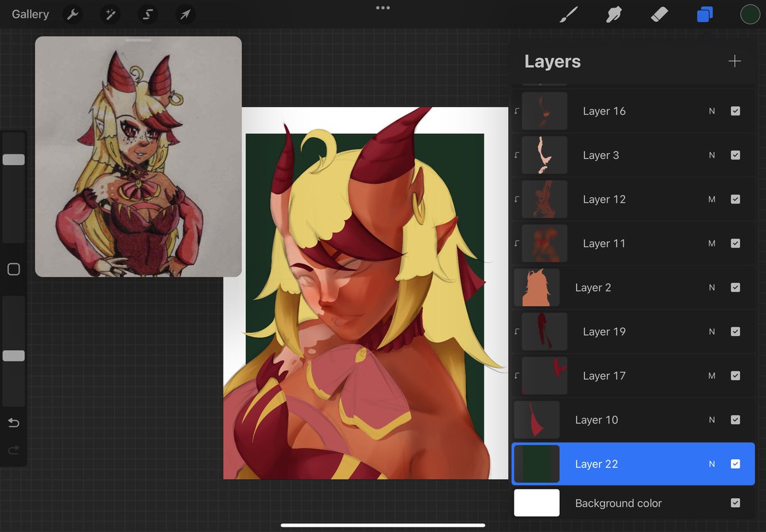
Task: Open blend mode M for Layer 12
Action: click(x=712, y=199)
